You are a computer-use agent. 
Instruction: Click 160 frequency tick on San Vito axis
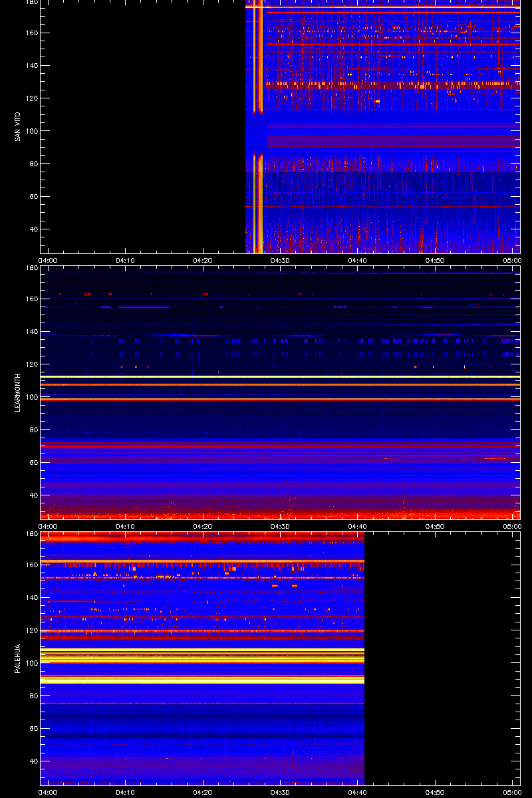click(x=31, y=33)
